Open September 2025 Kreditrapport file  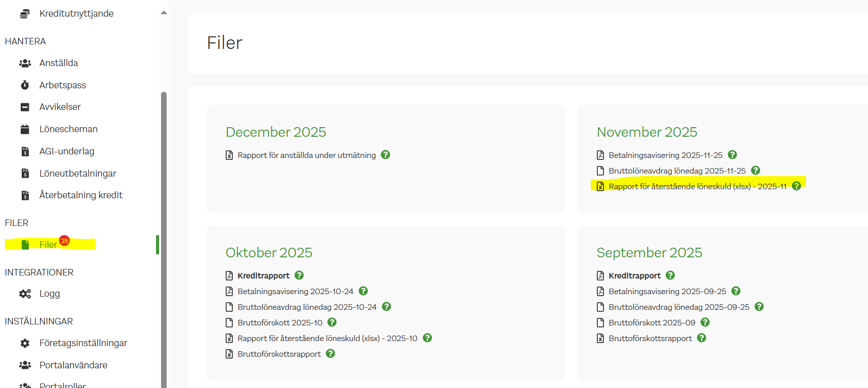coord(634,275)
